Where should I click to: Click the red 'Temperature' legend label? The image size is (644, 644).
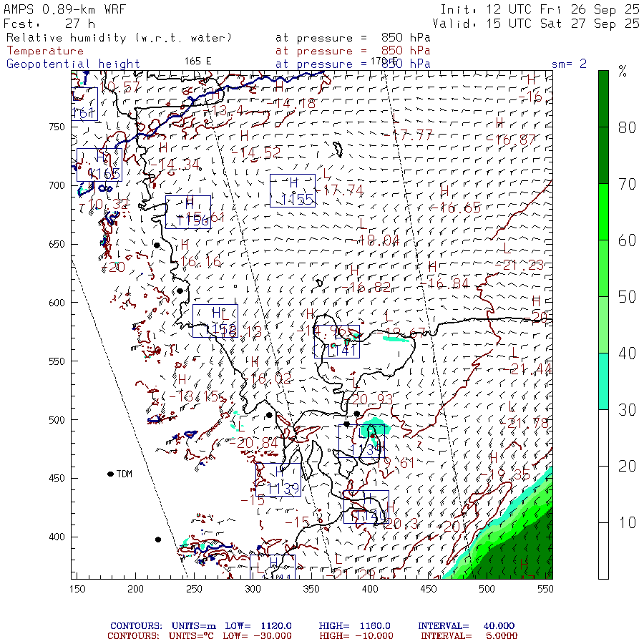coord(45,51)
